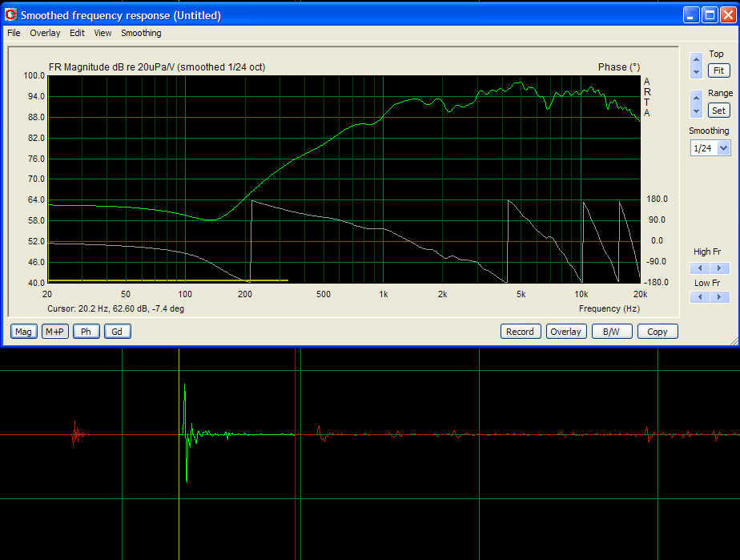Open the Smoothing menu in menu bar
Image resolution: width=740 pixels, height=560 pixels.
141,33
